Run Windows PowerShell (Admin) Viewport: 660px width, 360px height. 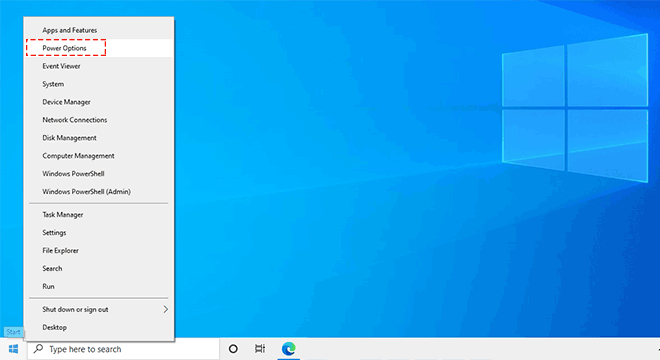pyautogui.click(x=99, y=192)
